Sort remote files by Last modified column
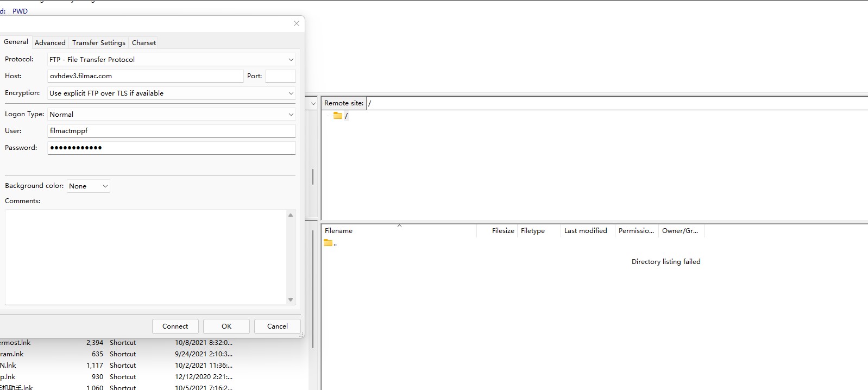 point(588,231)
